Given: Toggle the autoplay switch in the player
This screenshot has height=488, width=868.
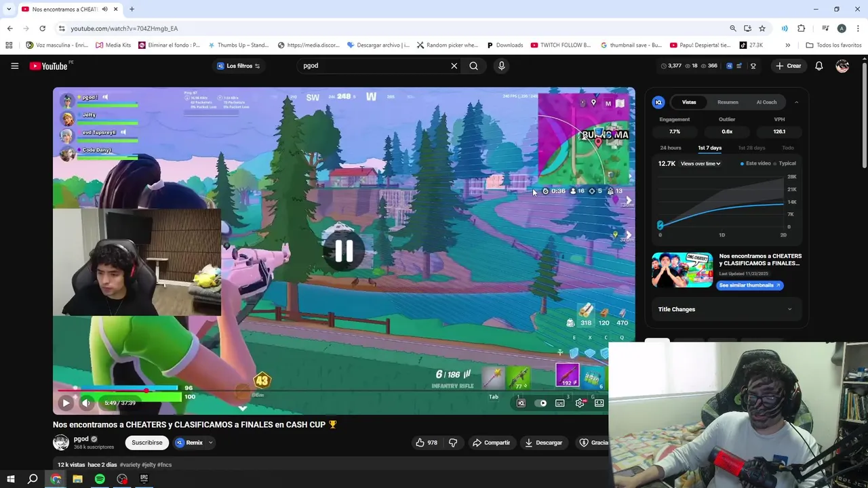Looking at the screenshot, I should 540,403.
